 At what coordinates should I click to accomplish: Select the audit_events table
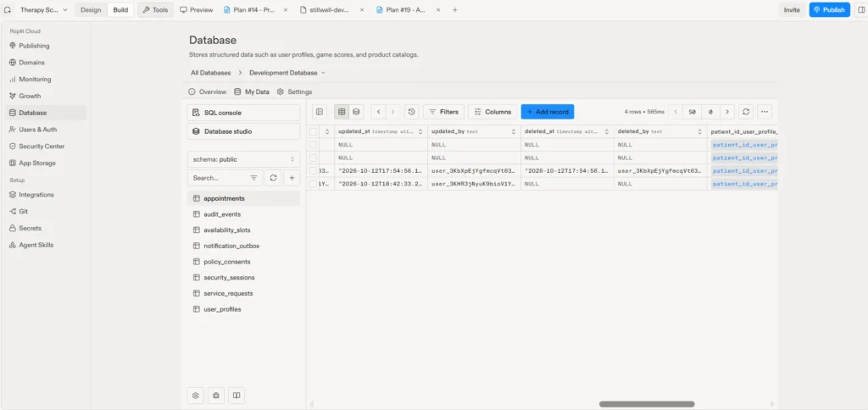tap(243, 214)
